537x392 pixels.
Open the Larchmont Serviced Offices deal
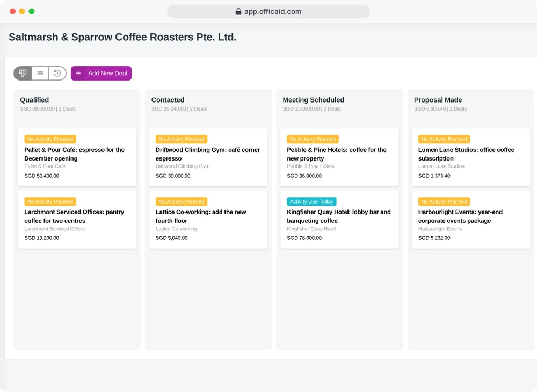[x=77, y=220]
